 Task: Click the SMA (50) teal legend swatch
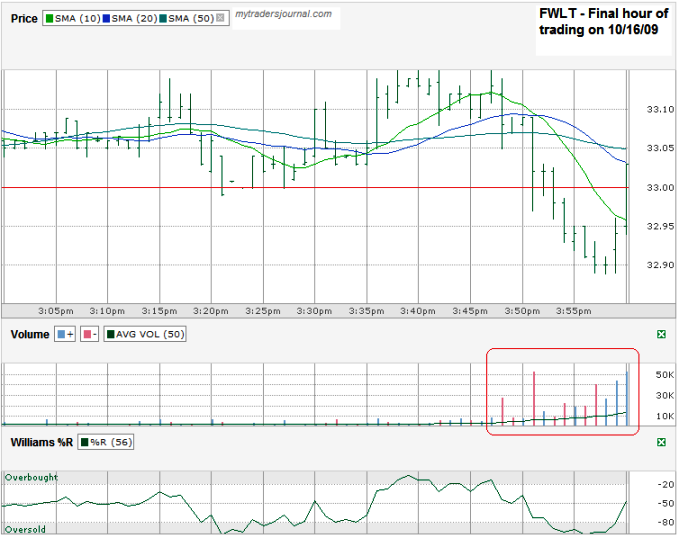click(163, 19)
